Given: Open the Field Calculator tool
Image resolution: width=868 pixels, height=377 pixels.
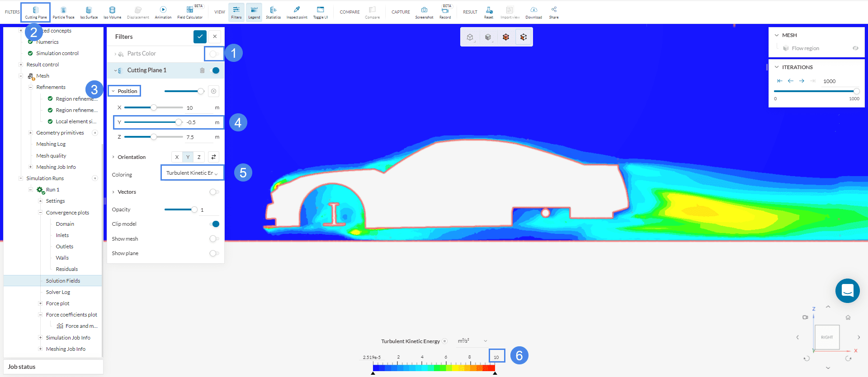Looking at the screenshot, I should (190, 12).
